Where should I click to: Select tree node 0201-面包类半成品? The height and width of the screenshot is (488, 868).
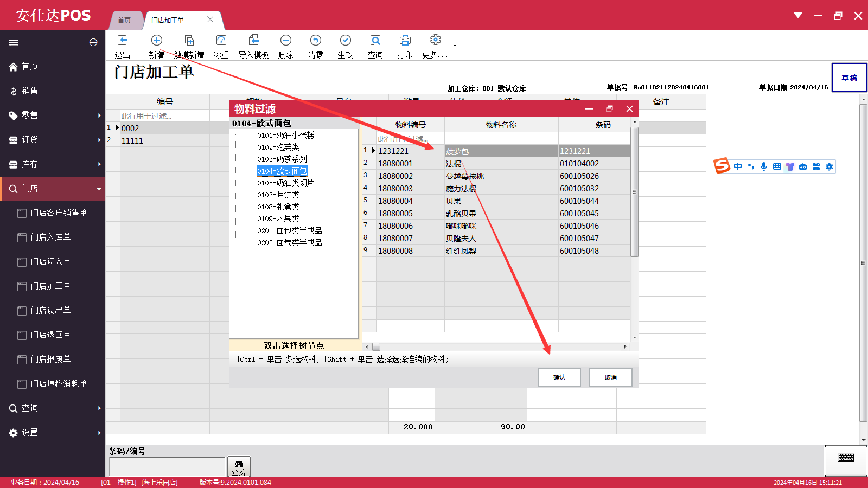[x=290, y=231]
